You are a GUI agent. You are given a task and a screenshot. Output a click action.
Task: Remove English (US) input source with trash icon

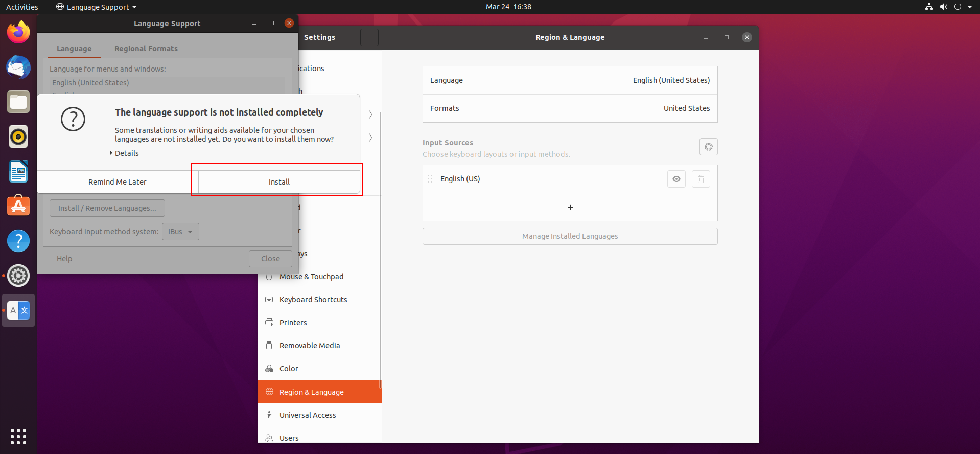click(701, 179)
